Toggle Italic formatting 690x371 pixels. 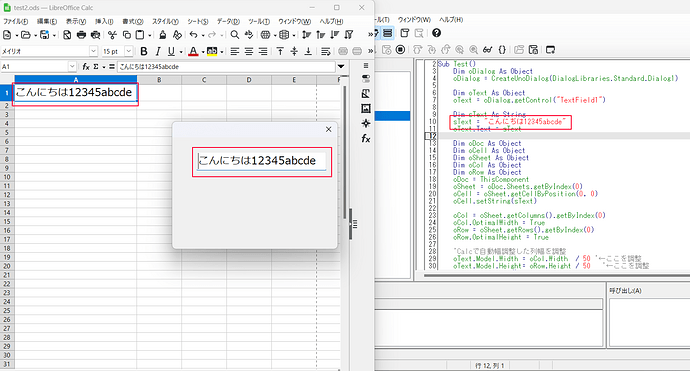(158, 51)
